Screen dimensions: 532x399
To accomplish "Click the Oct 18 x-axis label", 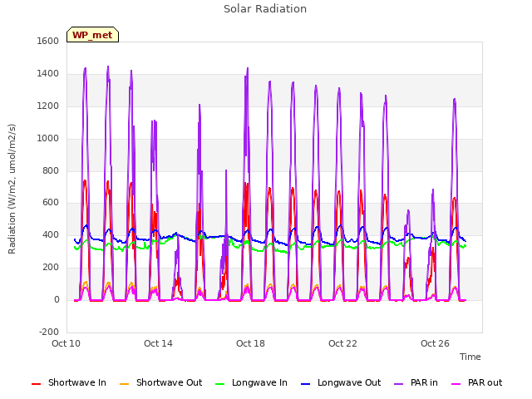I will (x=250, y=343).
